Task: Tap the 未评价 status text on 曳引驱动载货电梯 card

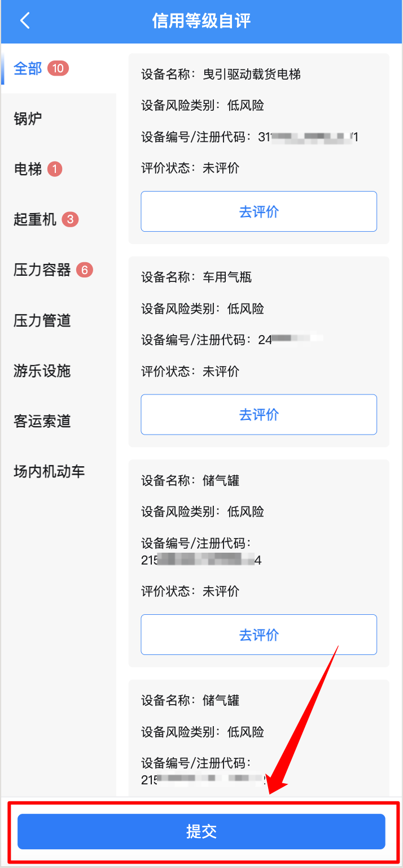Action: click(221, 167)
